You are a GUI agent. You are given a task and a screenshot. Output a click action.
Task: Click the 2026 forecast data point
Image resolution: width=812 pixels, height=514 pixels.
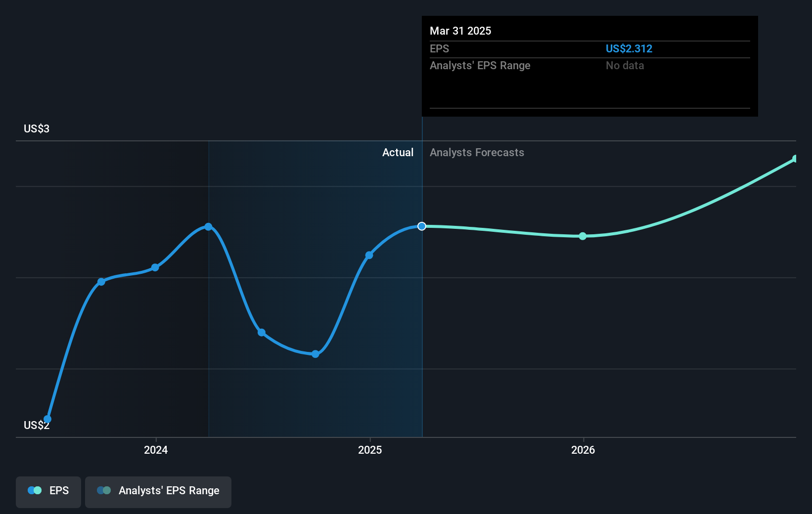[583, 236]
